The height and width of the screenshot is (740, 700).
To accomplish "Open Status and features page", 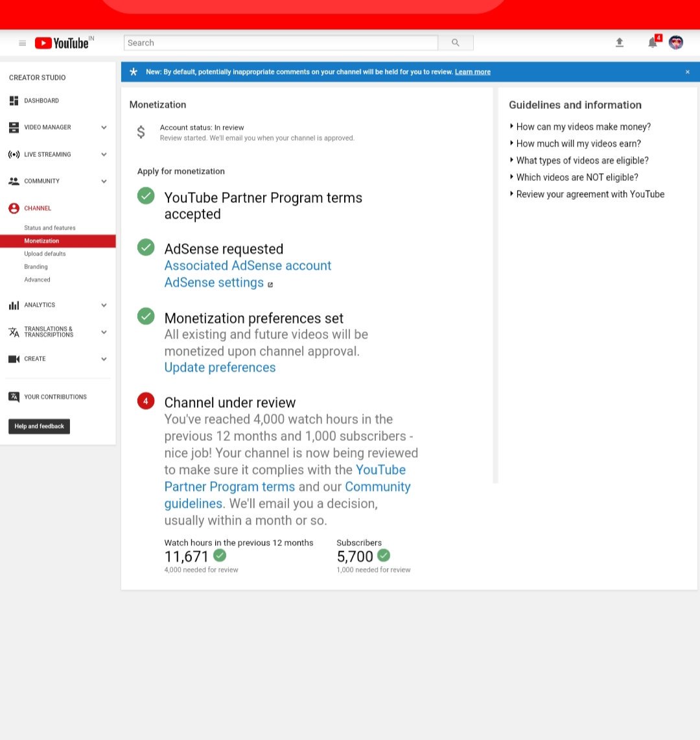I will [x=49, y=228].
